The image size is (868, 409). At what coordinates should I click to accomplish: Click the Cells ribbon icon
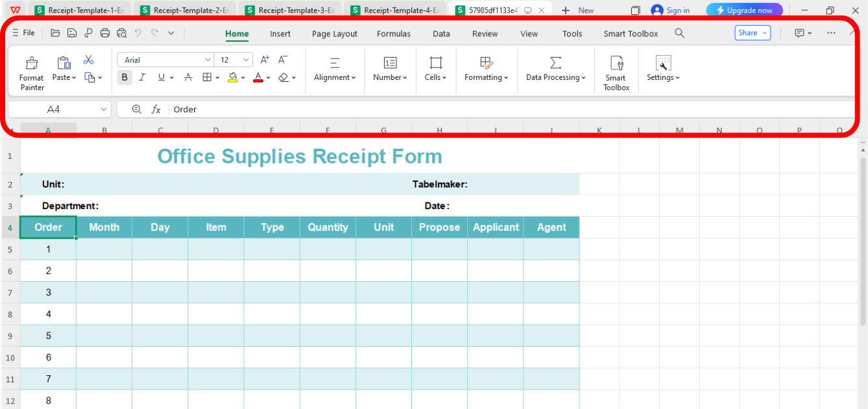[x=436, y=63]
